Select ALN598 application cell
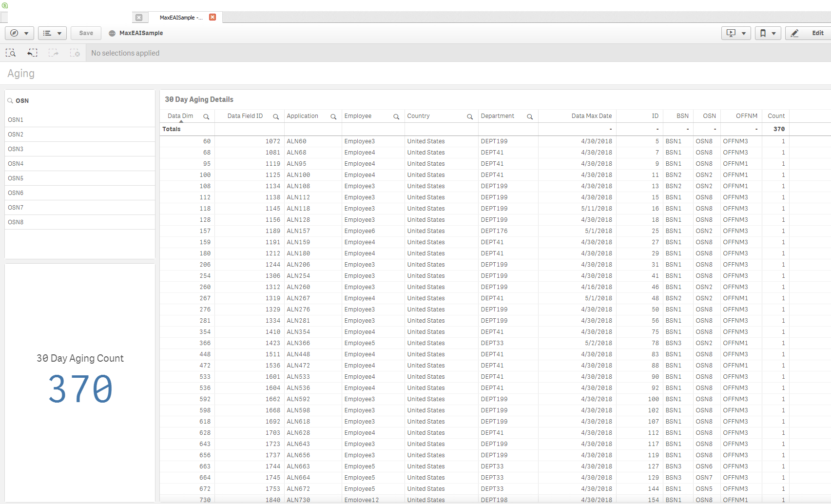831x504 pixels. coord(313,410)
